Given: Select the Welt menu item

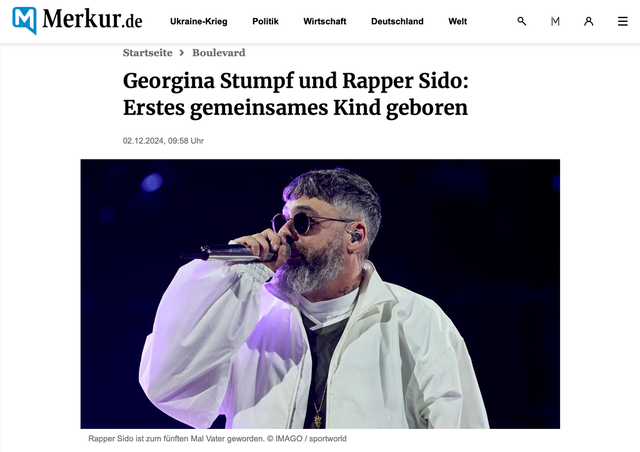Looking at the screenshot, I should [458, 21].
